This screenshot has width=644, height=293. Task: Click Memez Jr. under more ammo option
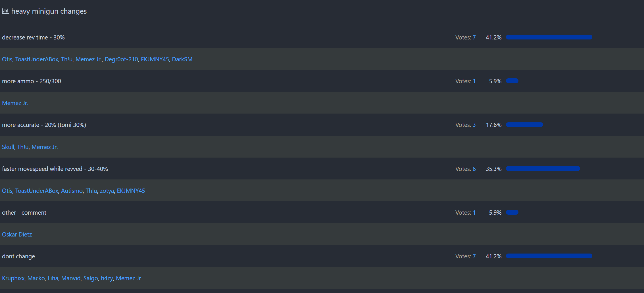point(15,103)
